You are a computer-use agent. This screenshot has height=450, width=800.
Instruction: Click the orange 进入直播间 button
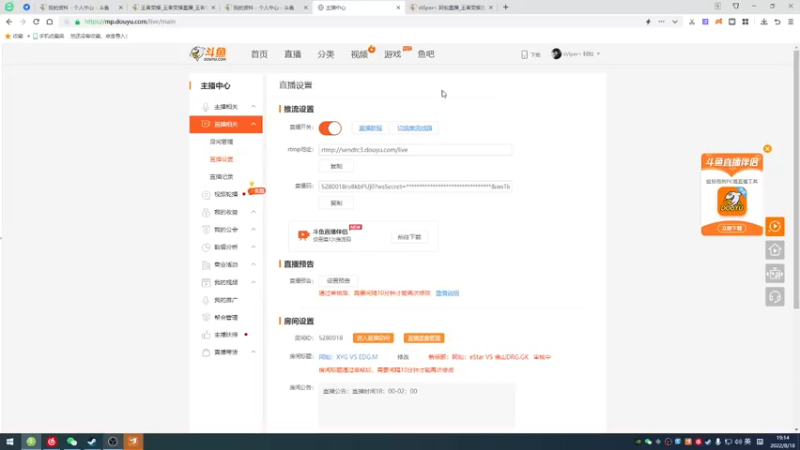tap(373, 338)
